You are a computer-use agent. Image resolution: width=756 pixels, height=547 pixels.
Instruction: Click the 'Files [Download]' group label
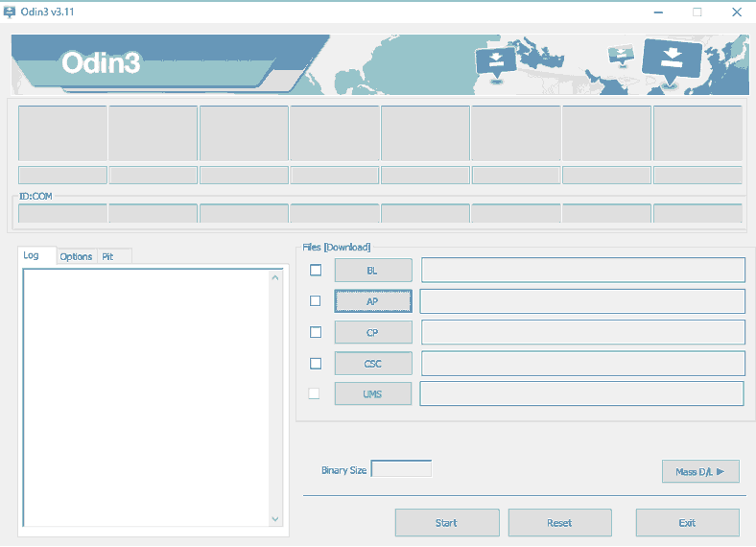coord(337,248)
